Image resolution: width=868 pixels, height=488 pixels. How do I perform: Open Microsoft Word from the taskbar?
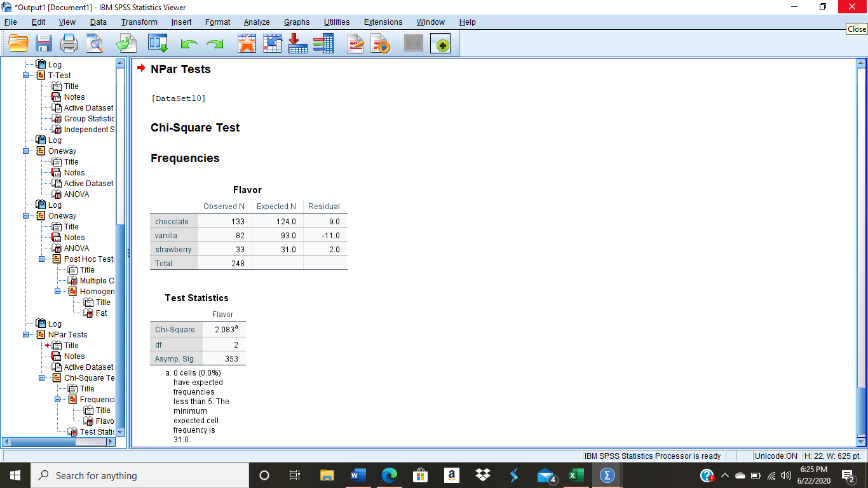click(358, 475)
